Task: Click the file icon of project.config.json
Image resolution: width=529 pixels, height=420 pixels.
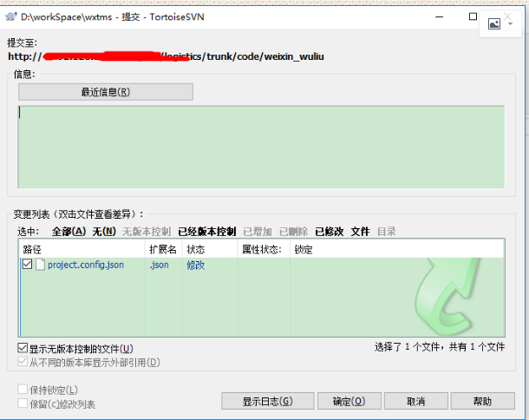Action: [40, 265]
